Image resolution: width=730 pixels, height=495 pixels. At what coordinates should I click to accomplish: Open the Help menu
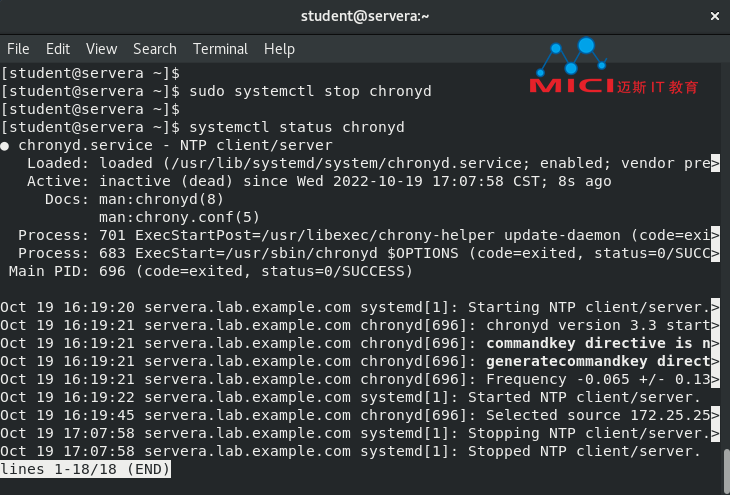coord(279,49)
